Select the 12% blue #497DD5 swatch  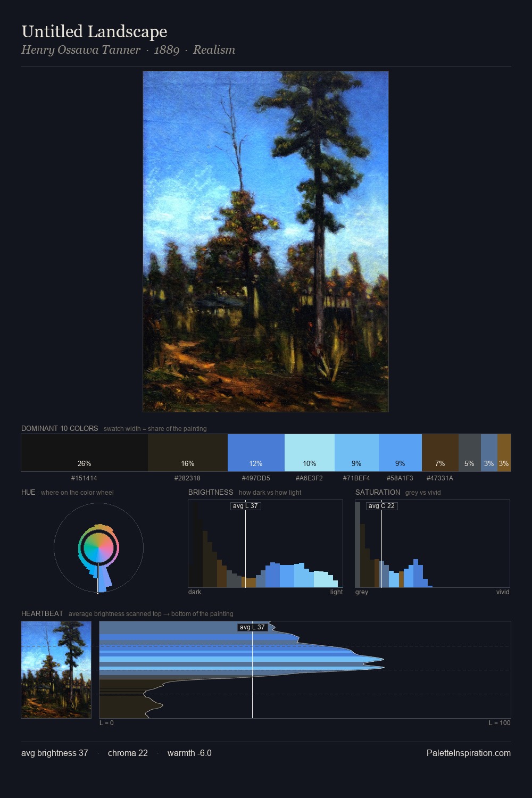pyautogui.click(x=256, y=453)
